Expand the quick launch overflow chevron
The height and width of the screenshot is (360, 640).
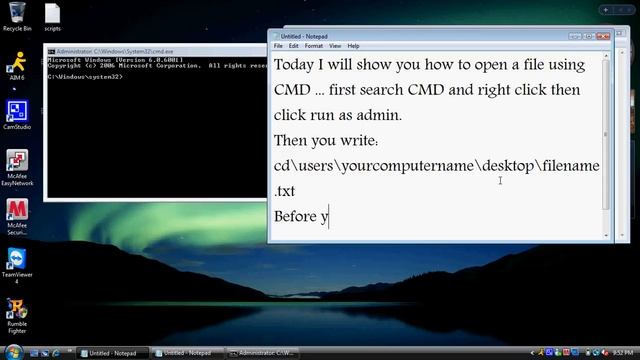coord(70,351)
